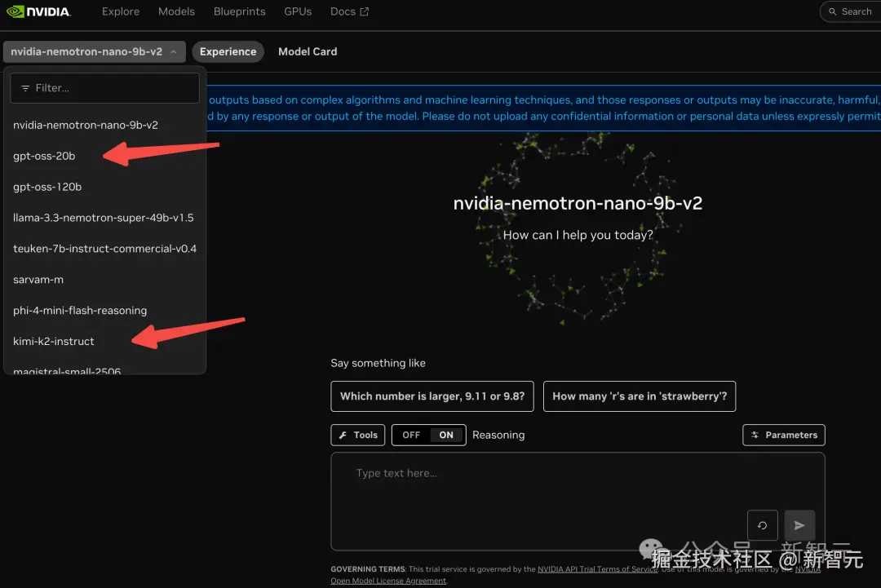
Task: Click the NVIDIA logo
Action: pyautogui.click(x=38, y=11)
